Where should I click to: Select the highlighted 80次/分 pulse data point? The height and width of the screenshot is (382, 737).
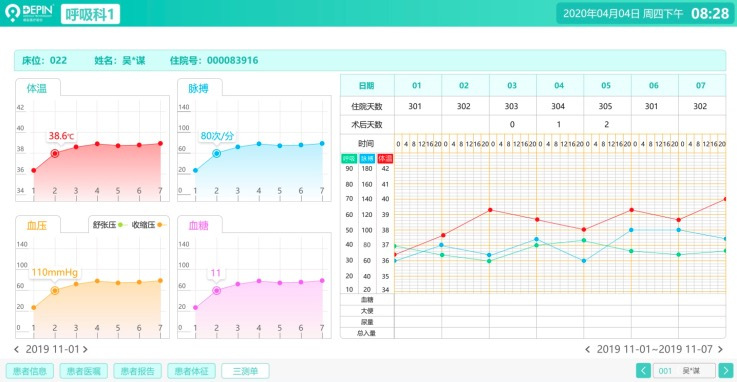coord(216,153)
